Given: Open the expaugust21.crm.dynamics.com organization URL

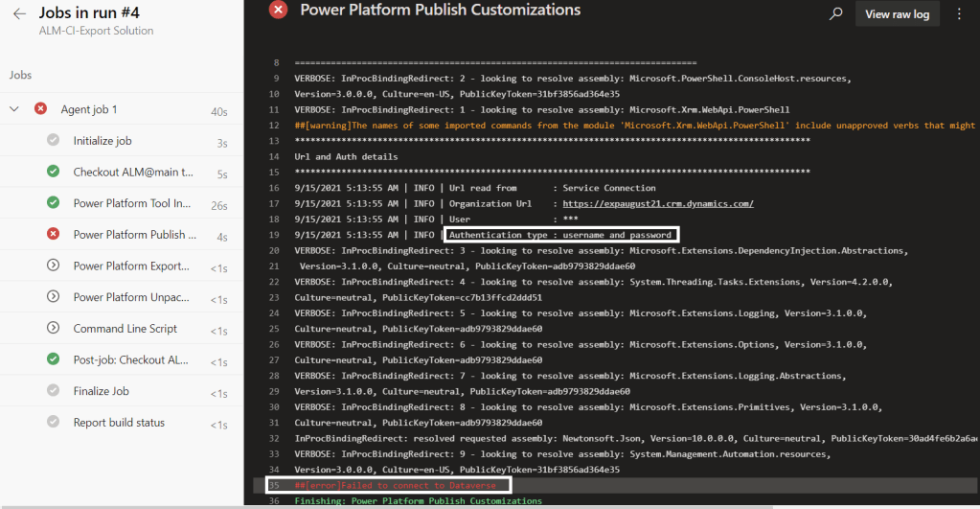Looking at the screenshot, I should click(x=658, y=203).
